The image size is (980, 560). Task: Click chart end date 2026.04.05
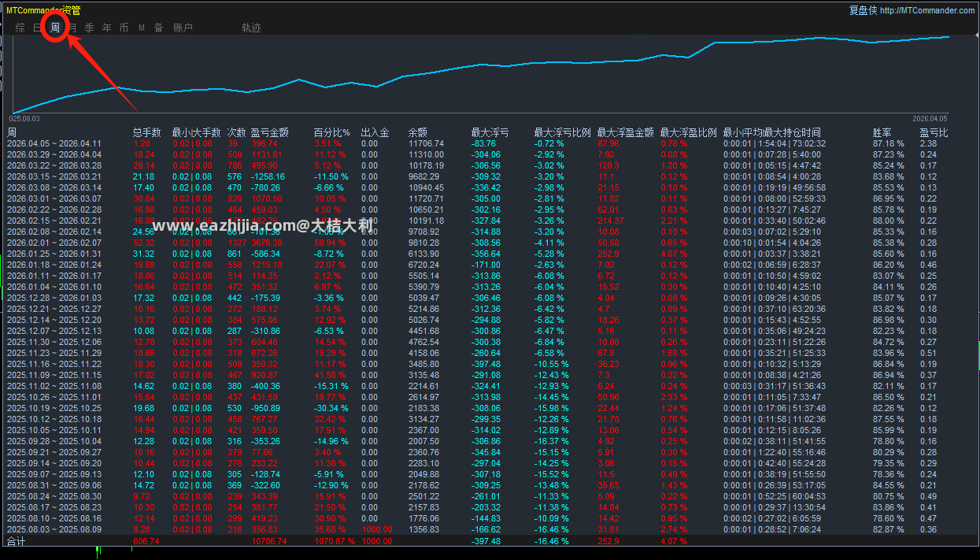point(930,118)
